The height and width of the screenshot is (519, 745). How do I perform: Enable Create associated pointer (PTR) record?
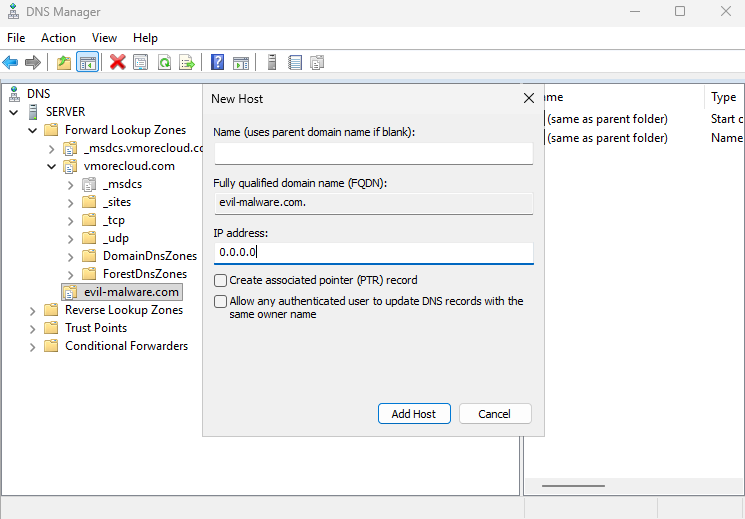click(x=220, y=280)
